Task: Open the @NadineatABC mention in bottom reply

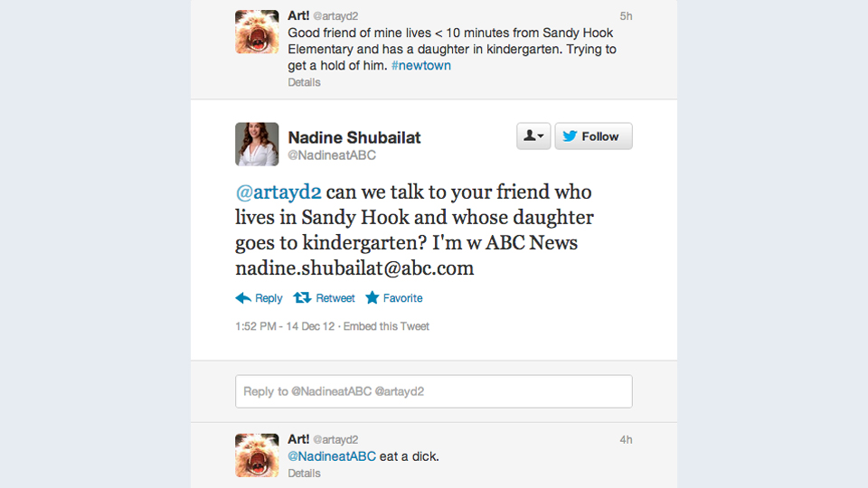Action: (x=332, y=456)
